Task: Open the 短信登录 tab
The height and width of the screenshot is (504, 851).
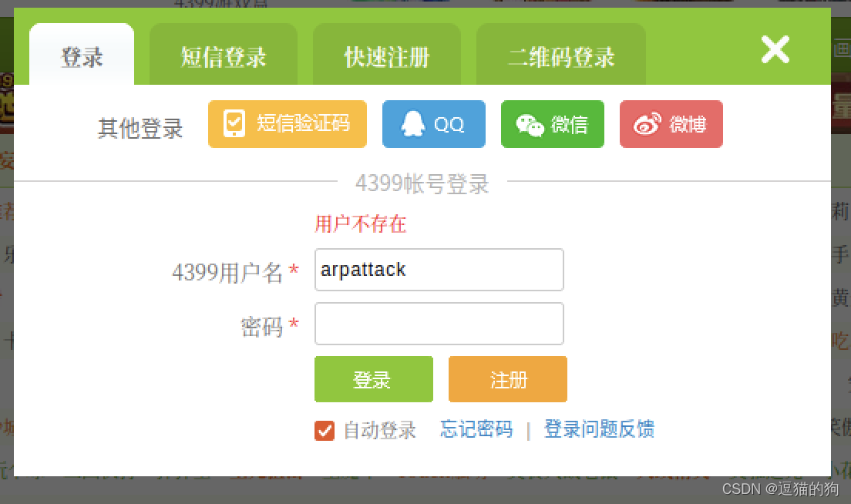Action: tap(223, 54)
